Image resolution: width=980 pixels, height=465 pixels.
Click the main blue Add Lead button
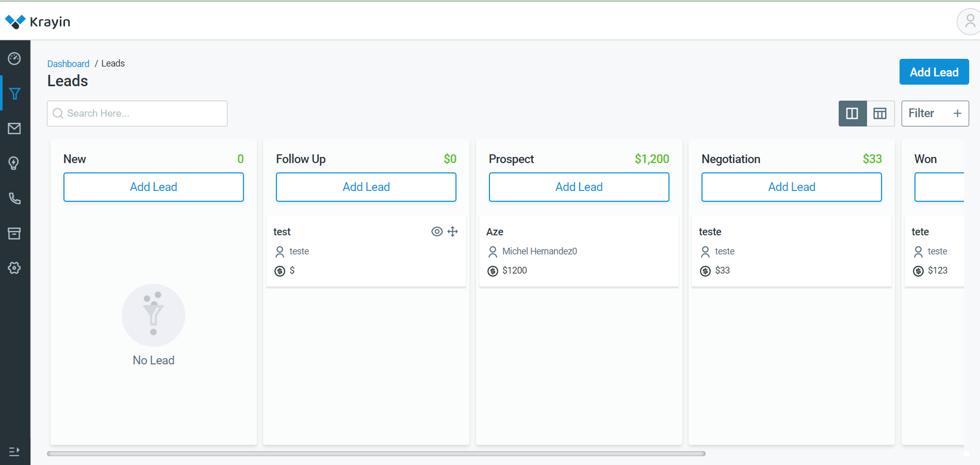tap(934, 72)
